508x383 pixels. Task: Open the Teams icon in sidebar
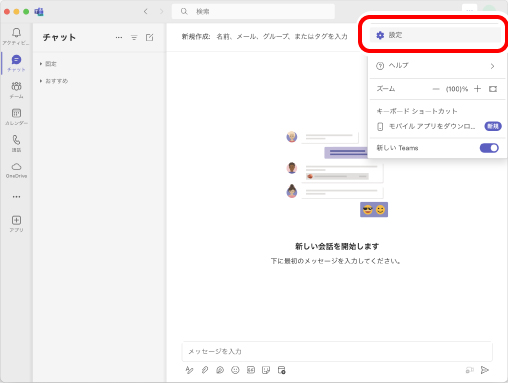16,86
